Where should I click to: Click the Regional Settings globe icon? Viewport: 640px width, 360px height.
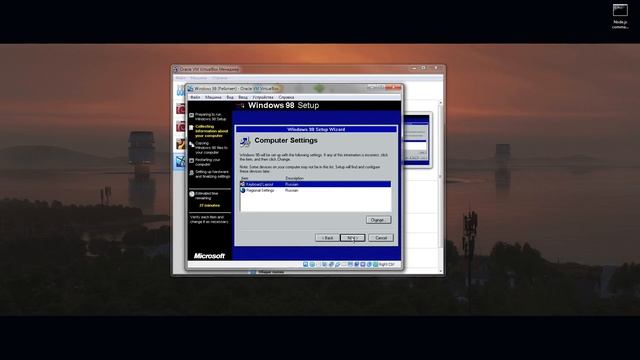point(243,190)
